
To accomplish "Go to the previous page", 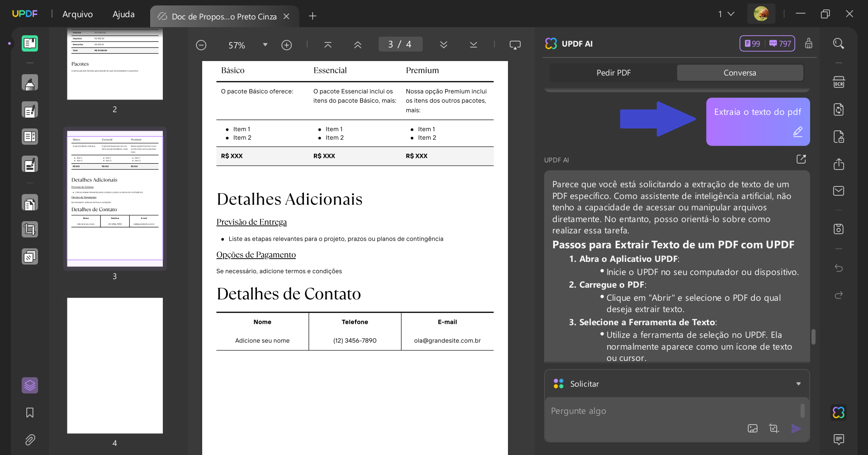I will click(358, 45).
